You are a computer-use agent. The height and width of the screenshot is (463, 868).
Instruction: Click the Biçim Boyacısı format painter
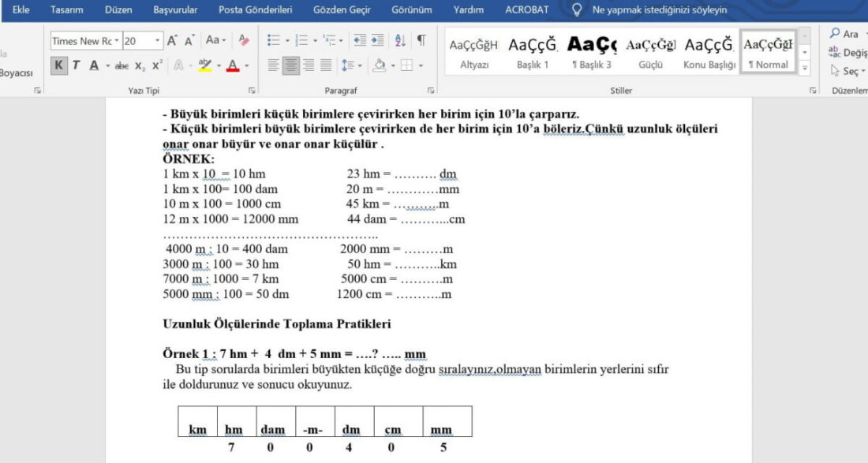[x=16, y=73]
